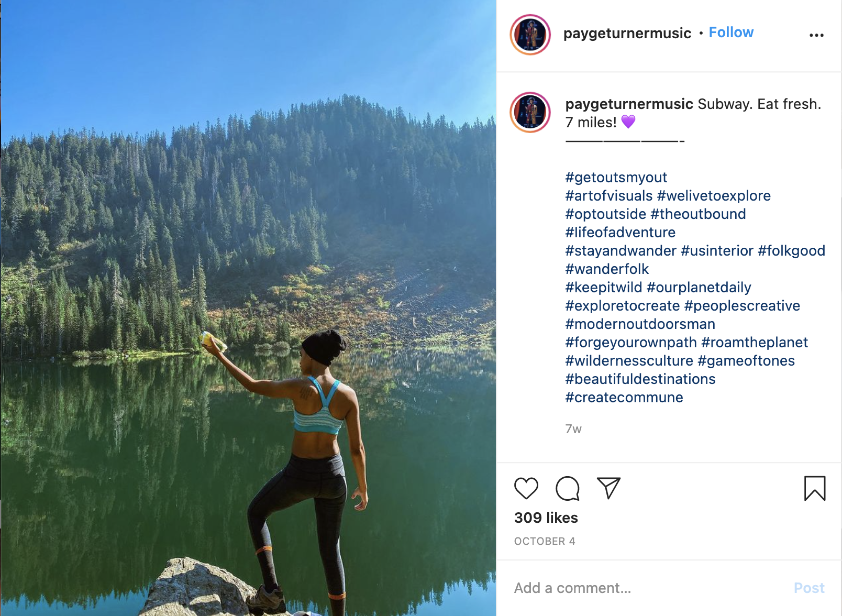
Task: Save the post with the bookmark icon
Action: pos(814,488)
